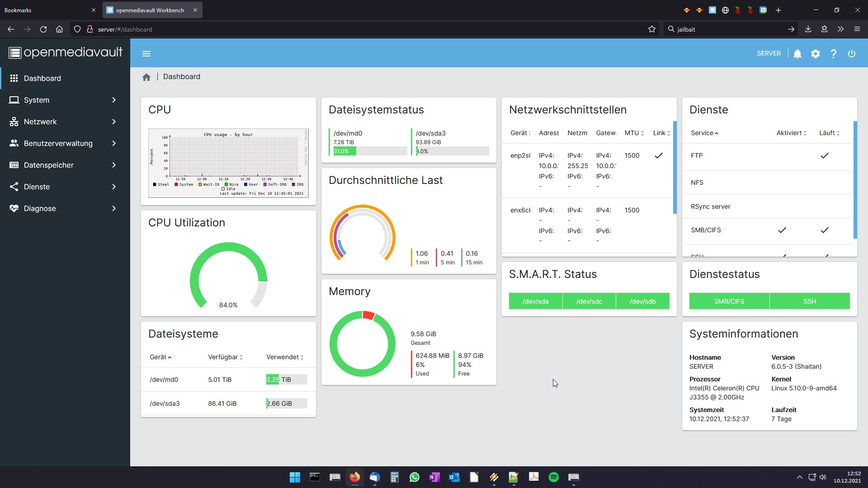Image resolution: width=868 pixels, height=488 pixels.
Task: Click the SMB/CIFS service status button
Action: [x=729, y=301]
